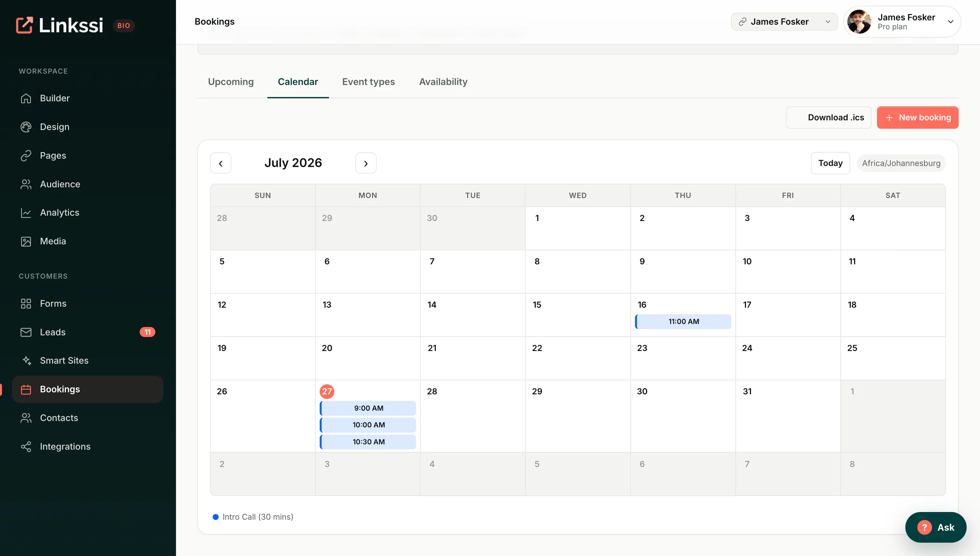Select July 15 in the calendar

pyautogui.click(x=578, y=315)
